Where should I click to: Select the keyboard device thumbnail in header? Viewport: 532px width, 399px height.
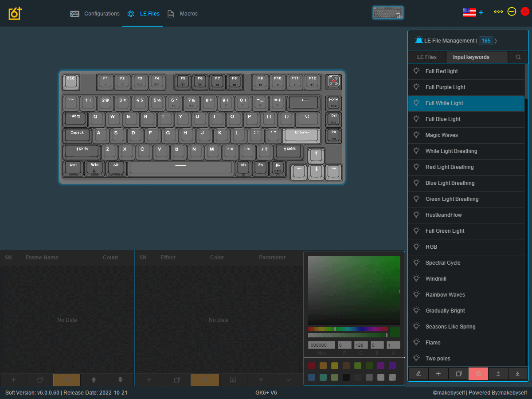(x=388, y=13)
